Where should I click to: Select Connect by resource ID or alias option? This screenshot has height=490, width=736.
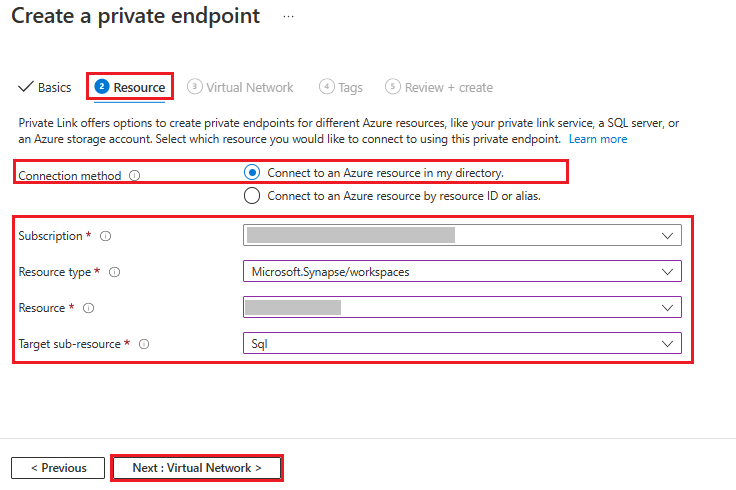252,196
